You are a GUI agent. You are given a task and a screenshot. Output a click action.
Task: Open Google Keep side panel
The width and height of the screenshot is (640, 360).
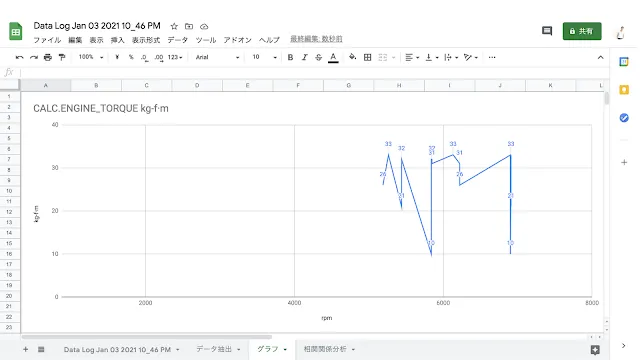624,89
